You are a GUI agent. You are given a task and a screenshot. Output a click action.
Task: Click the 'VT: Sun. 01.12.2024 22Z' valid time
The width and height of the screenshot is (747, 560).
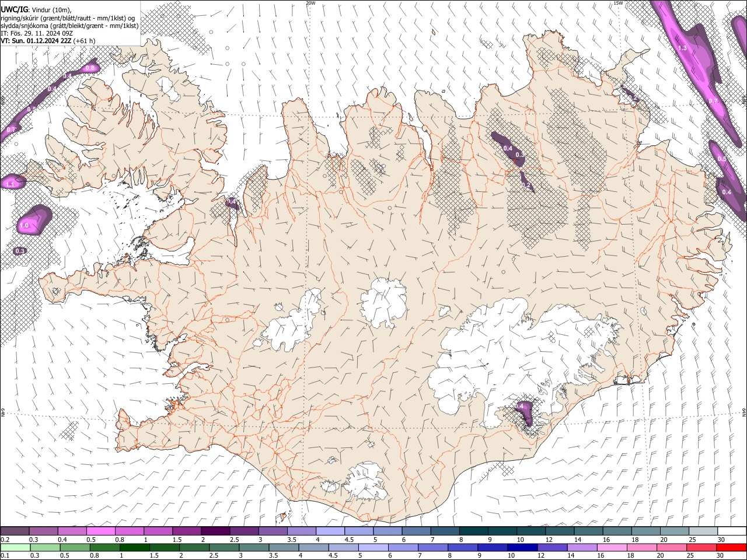click(36, 41)
